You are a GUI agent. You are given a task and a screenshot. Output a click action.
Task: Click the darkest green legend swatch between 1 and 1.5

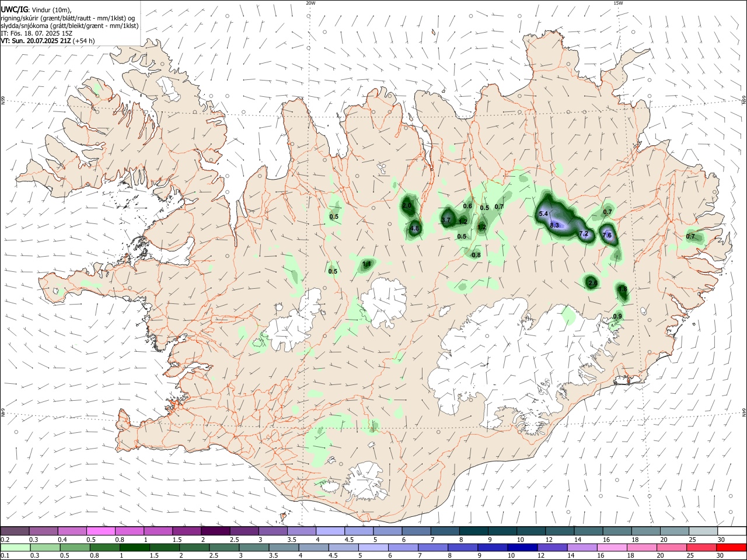[x=135, y=547]
